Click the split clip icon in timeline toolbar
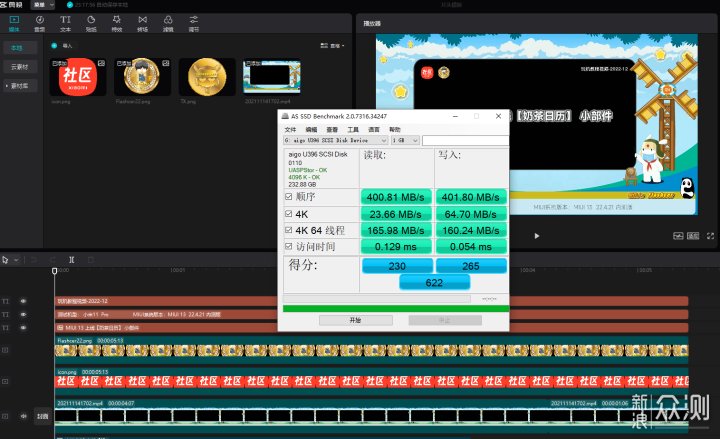Image resolution: width=720 pixels, height=439 pixels. pos(72,260)
